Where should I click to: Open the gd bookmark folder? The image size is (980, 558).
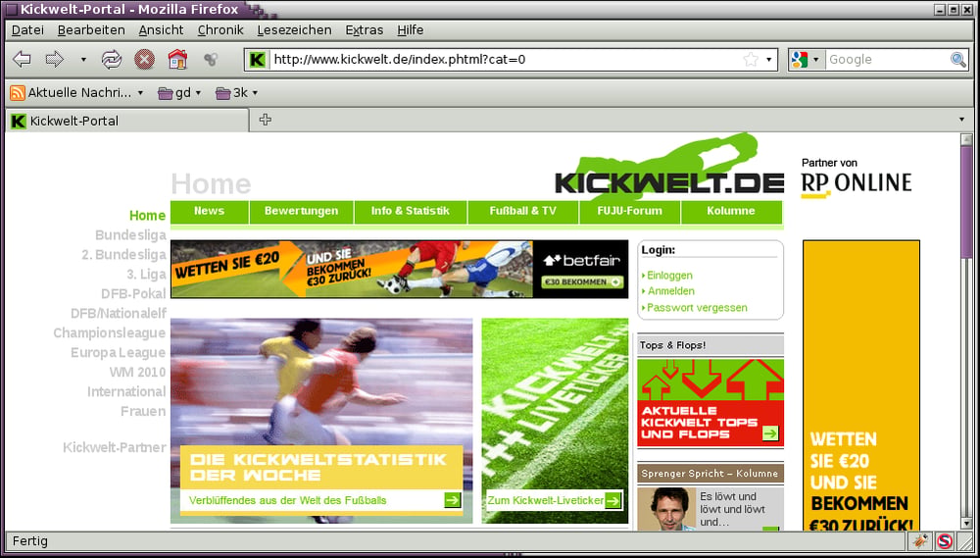tap(179, 92)
